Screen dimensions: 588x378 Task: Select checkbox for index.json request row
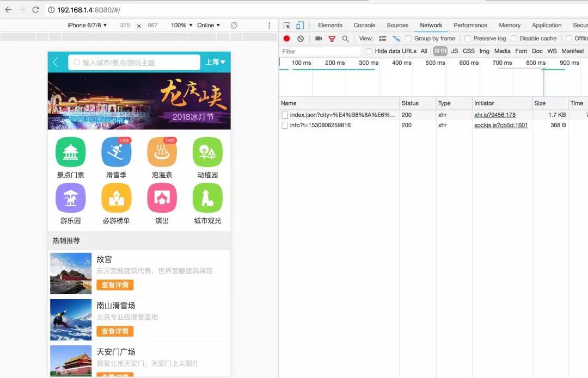(x=285, y=115)
